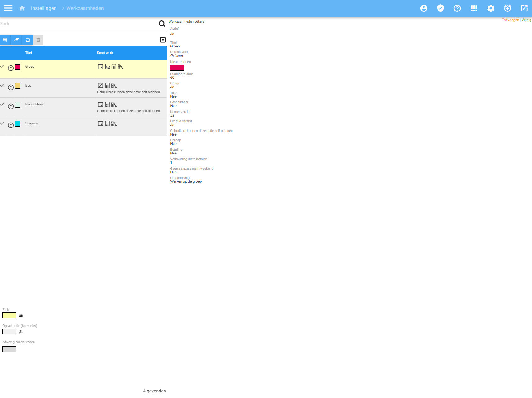Click the save floppy disk icon

pos(28,40)
